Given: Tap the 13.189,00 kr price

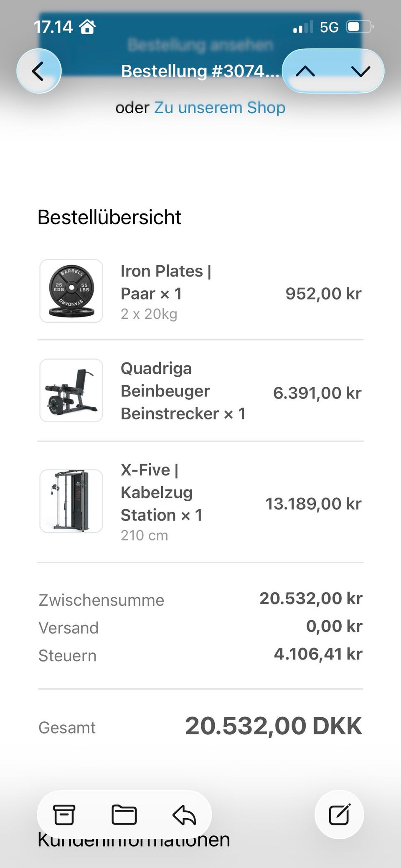Looking at the screenshot, I should click(x=313, y=504).
